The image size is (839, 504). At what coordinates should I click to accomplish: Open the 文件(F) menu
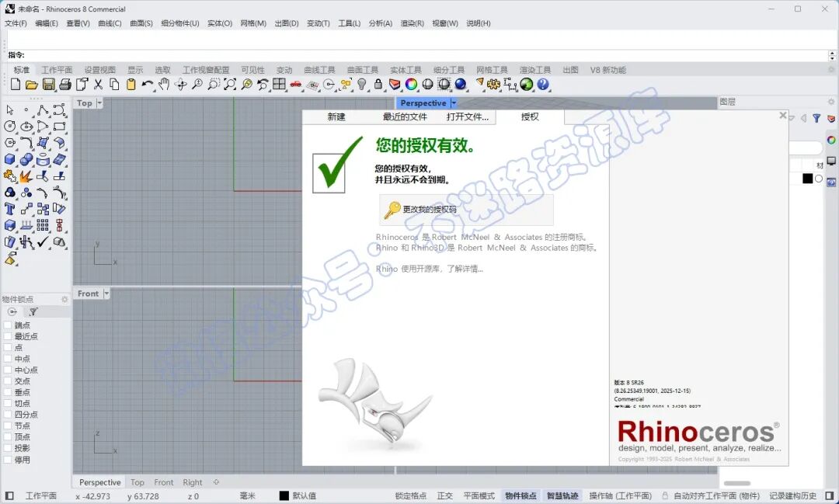pyautogui.click(x=16, y=23)
